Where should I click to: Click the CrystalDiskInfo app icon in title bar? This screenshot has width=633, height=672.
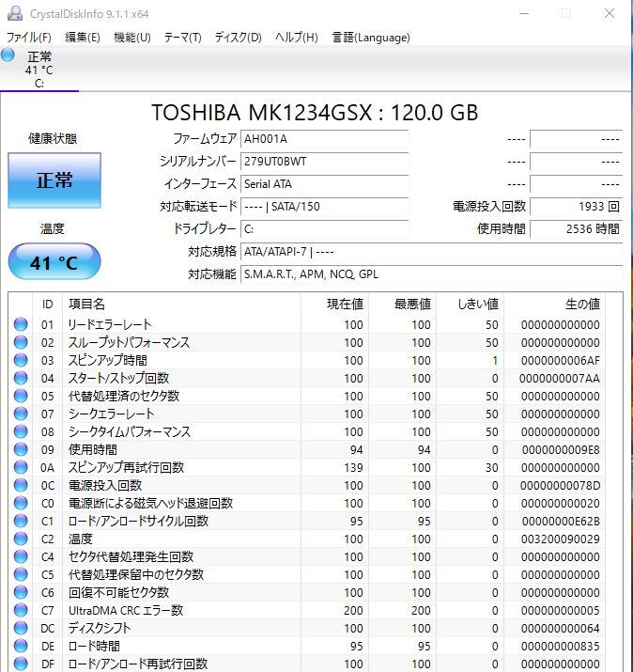(x=15, y=14)
